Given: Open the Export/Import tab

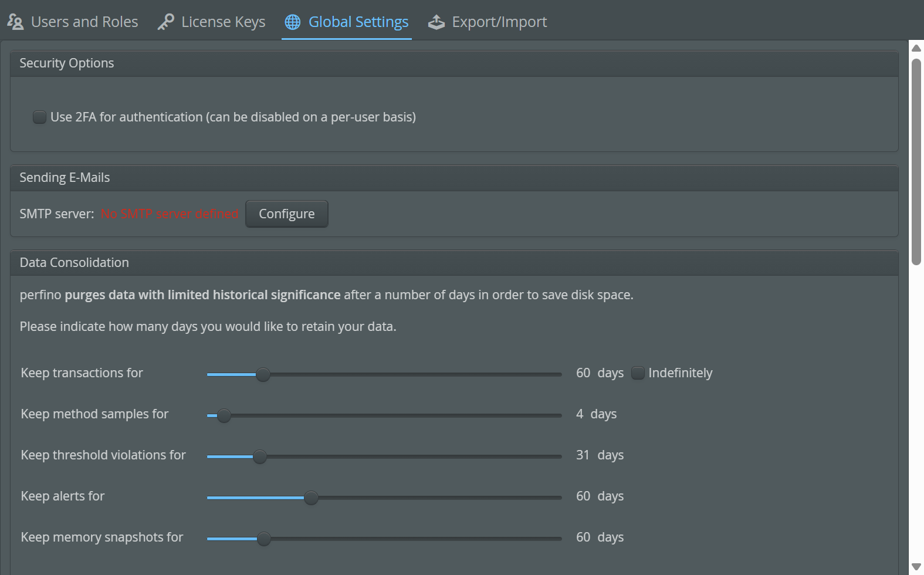Looking at the screenshot, I should (x=499, y=22).
